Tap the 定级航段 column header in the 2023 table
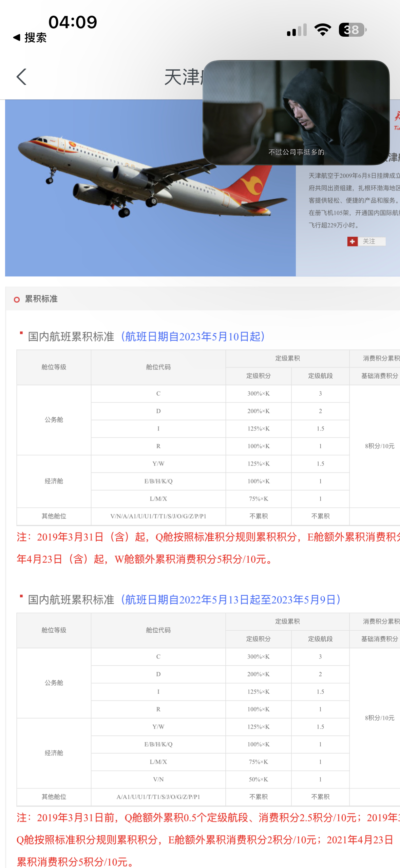 (320, 376)
